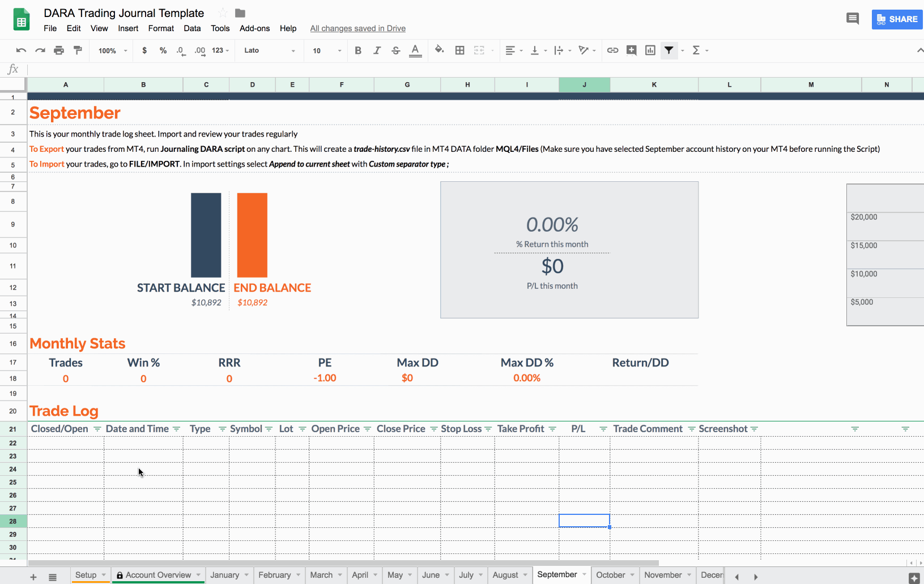
Task: Toggle bold formatting
Action: click(358, 50)
